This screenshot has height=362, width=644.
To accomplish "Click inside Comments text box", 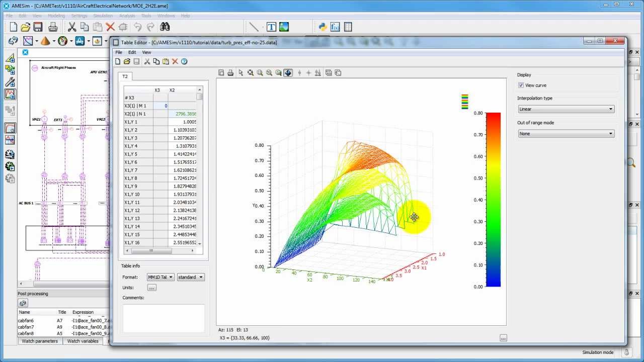I will pyautogui.click(x=164, y=318).
